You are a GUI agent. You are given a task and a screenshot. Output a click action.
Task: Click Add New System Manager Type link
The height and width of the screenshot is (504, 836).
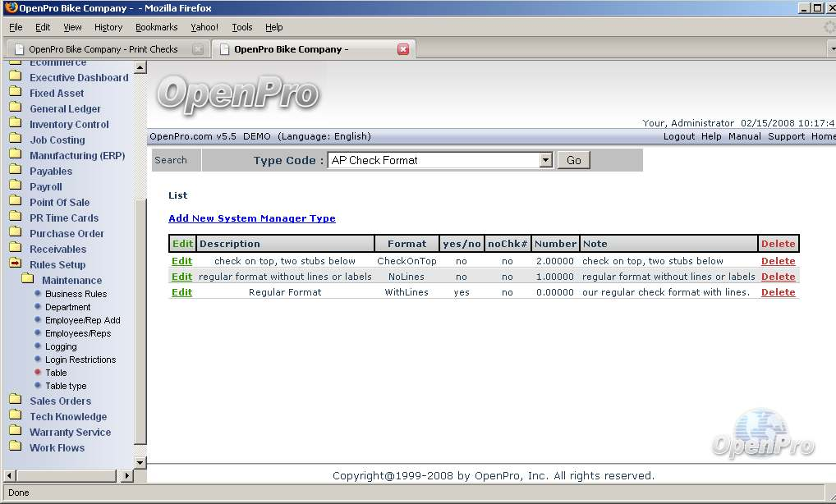[x=251, y=218]
